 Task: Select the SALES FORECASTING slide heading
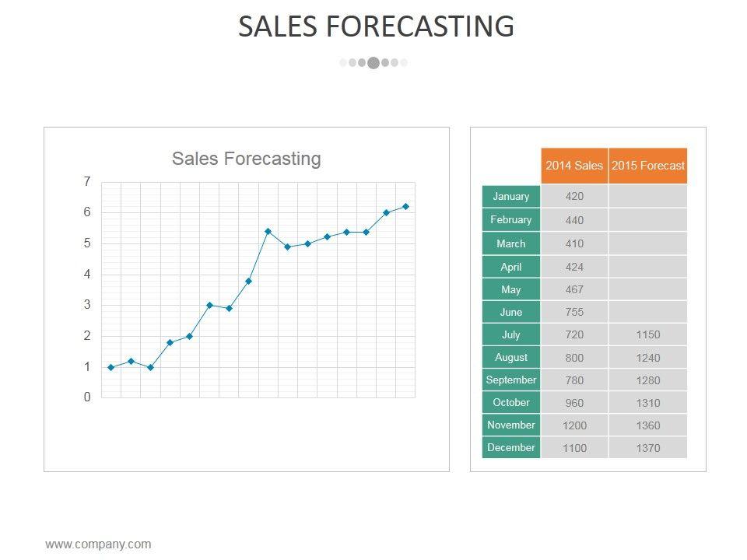[x=376, y=26]
